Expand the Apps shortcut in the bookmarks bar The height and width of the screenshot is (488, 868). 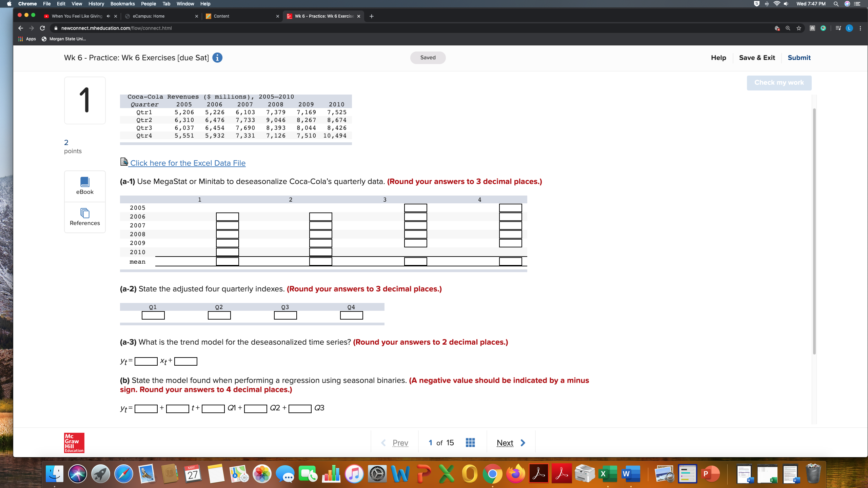point(27,39)
